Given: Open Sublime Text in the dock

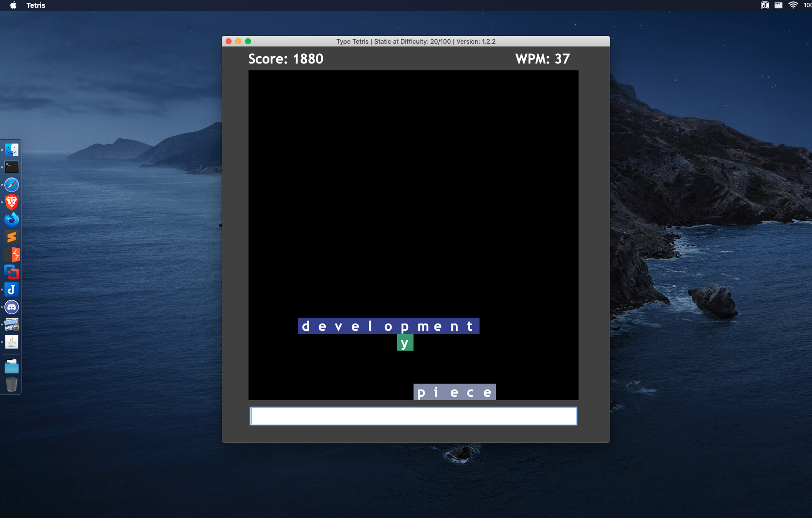Looking at the screenshot, I should click(x=12, y=237).
